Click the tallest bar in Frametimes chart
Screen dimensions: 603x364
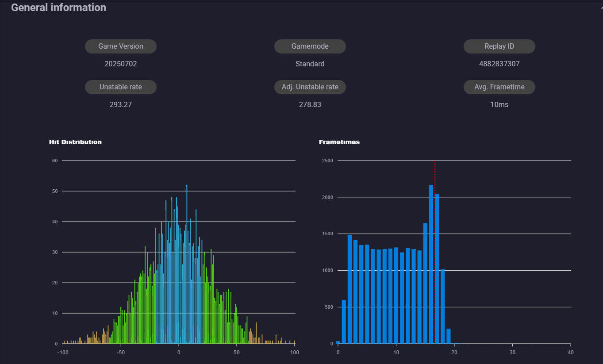(x=431, y=264)
